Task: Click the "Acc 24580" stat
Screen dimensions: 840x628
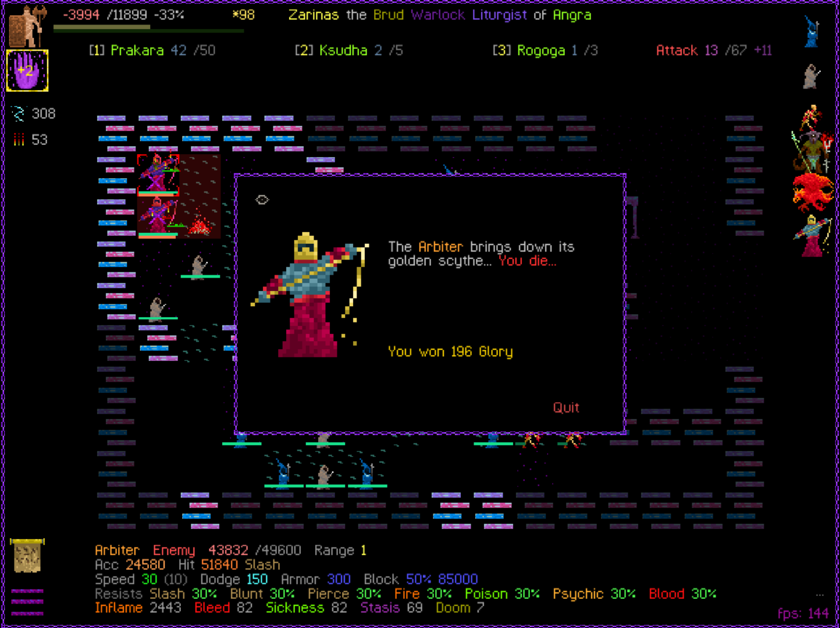Action: tap(130, 565)
